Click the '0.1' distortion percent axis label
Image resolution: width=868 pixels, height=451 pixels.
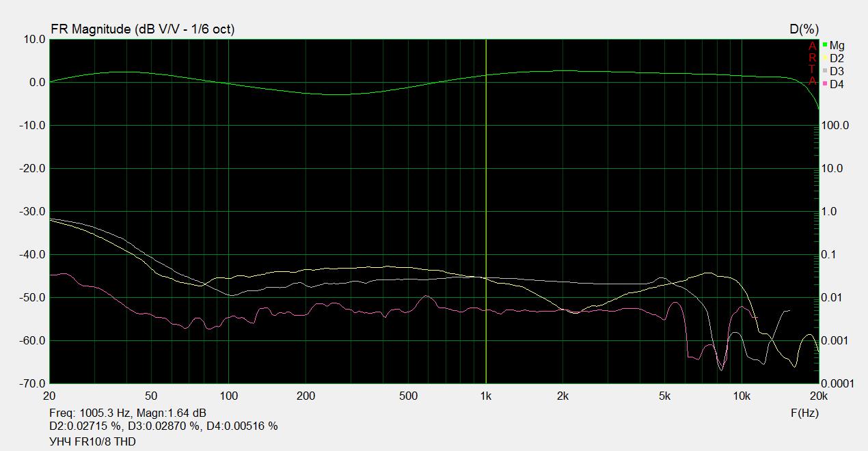coord(828,255)
